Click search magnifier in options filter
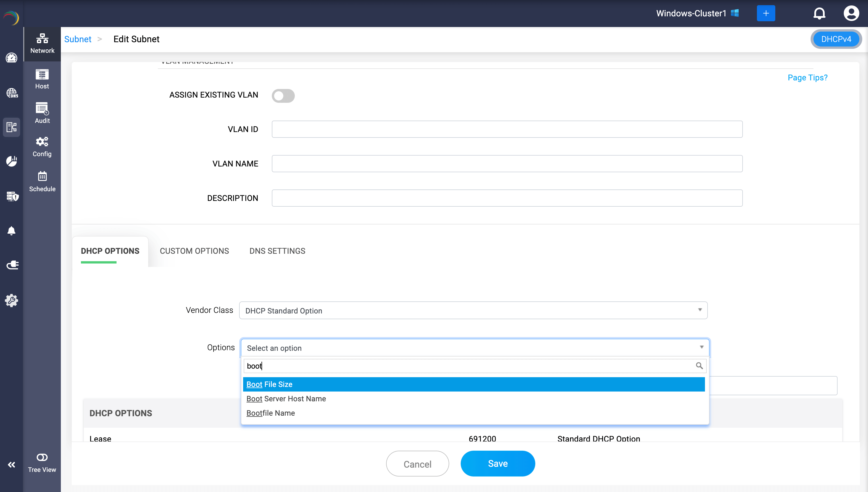Viewport: 868px width, 492px height. tap(699, 366)
